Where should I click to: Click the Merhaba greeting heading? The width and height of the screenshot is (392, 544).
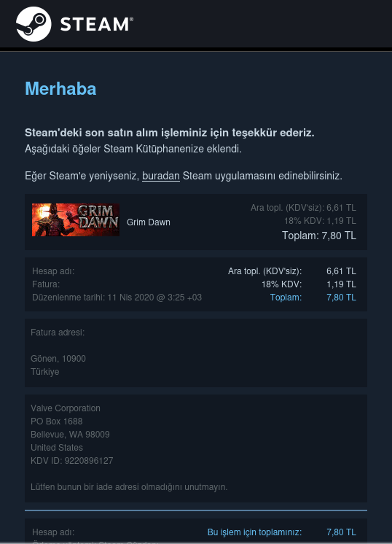(x=60, y=89)
